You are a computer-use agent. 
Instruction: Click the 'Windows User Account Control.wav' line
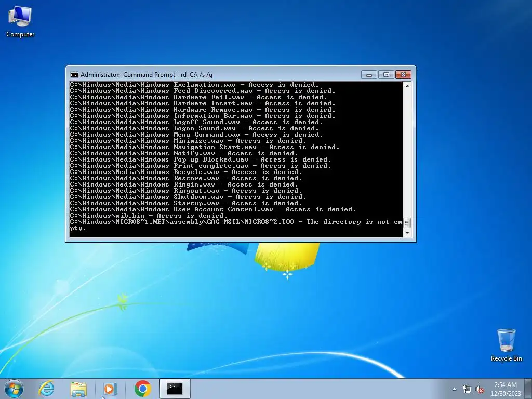coord(213,209)
